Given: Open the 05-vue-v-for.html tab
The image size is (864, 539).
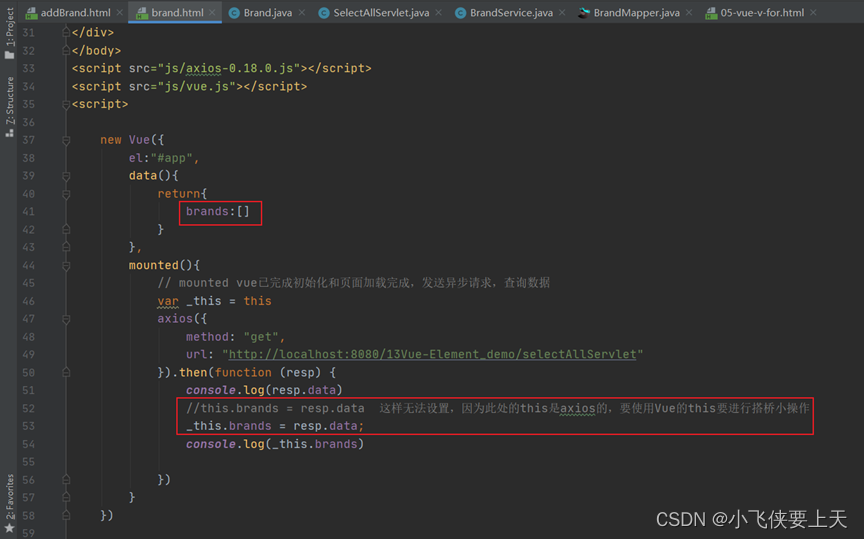Looking at the screenshot, I should pyautogui.click(x=762, y=12).
